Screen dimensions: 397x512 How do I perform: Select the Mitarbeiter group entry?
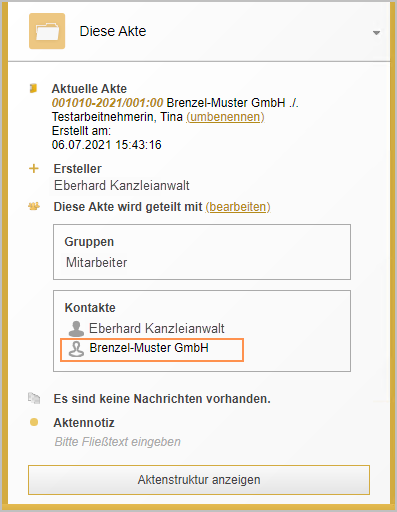coord(97,263)
